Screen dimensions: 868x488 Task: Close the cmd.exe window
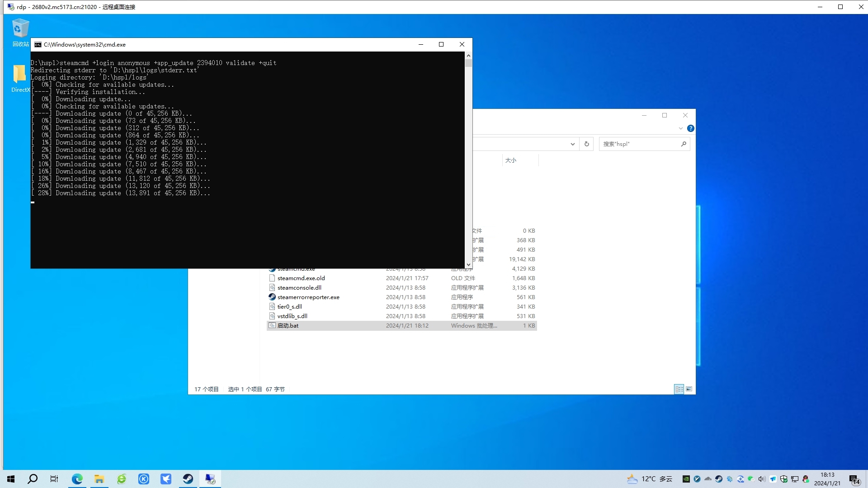click(x=462, y=44)
